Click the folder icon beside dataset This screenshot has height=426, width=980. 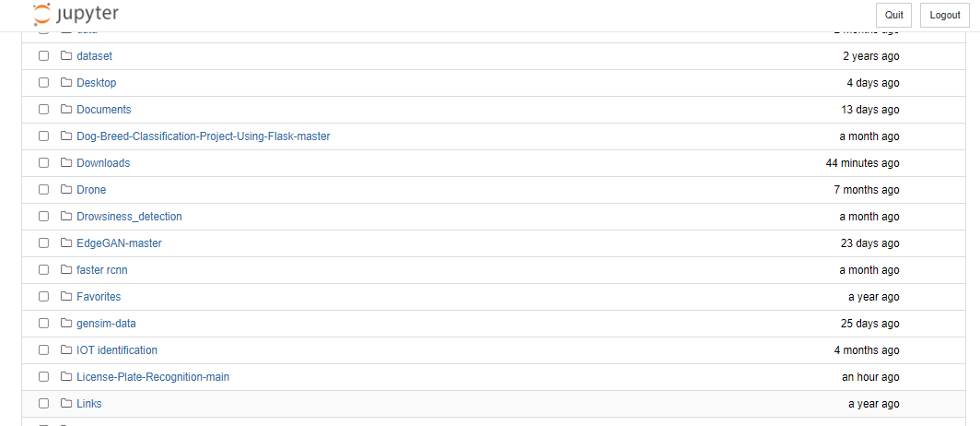[x=66, y=56]
